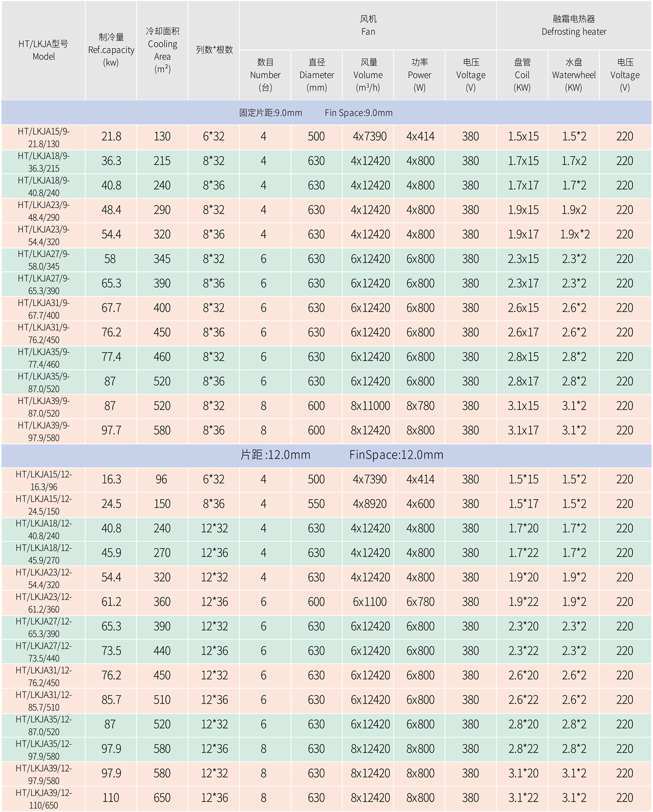This screenshot has width=653, height=812.
Task: Select the cooling area value "96"
Action: (161, 479)
